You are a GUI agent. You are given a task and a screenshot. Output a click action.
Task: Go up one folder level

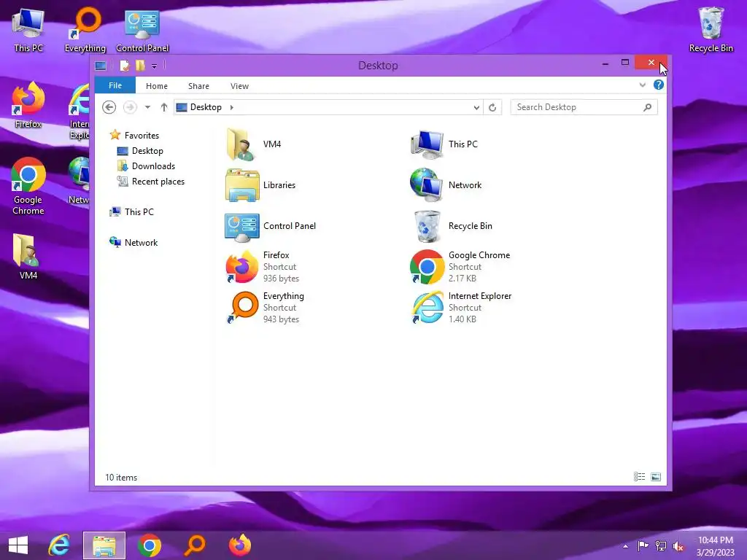[164, 107]
